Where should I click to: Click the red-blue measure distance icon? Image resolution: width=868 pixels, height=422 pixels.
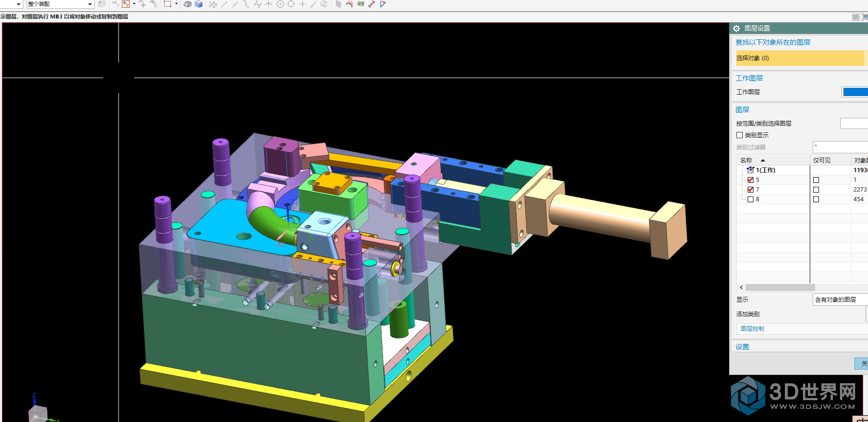372,4
